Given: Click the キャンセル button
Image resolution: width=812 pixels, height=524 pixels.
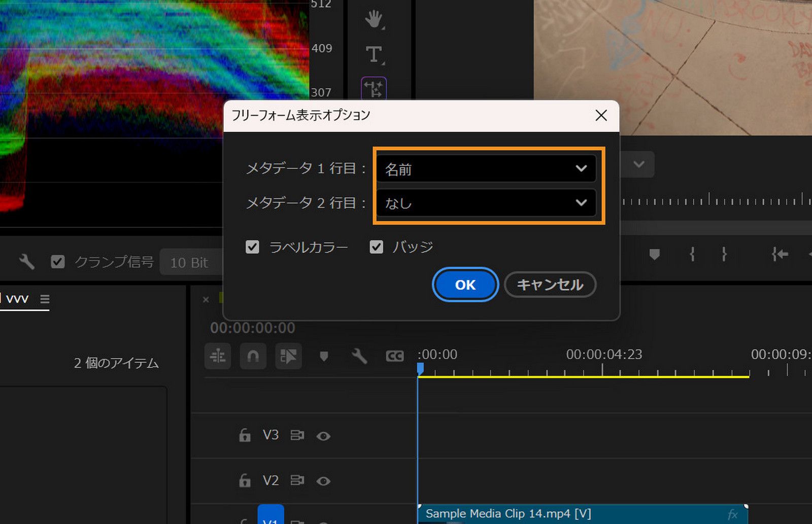Looking at the screenshot, I should 550,285.
